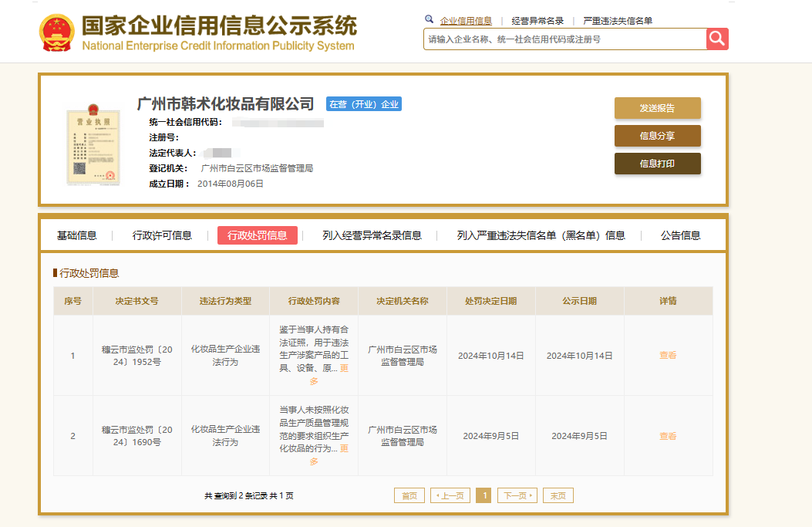The width and height of the screenshot is (812, 527).
Task: Click the 信息分享 button
Action: point(657,136)
